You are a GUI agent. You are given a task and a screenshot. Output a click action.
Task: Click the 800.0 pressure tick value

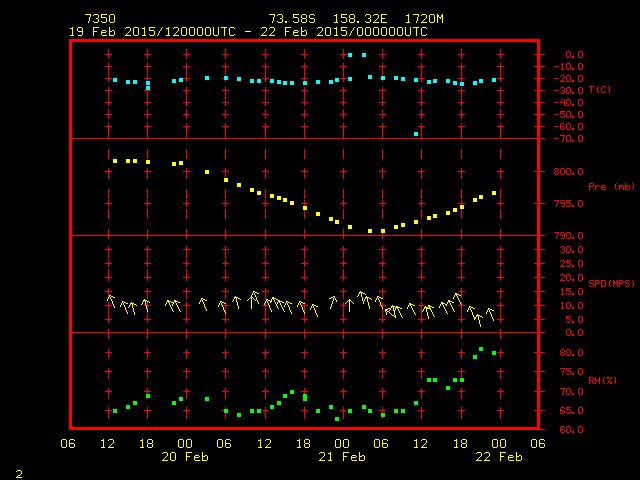(x=566, y=172)
